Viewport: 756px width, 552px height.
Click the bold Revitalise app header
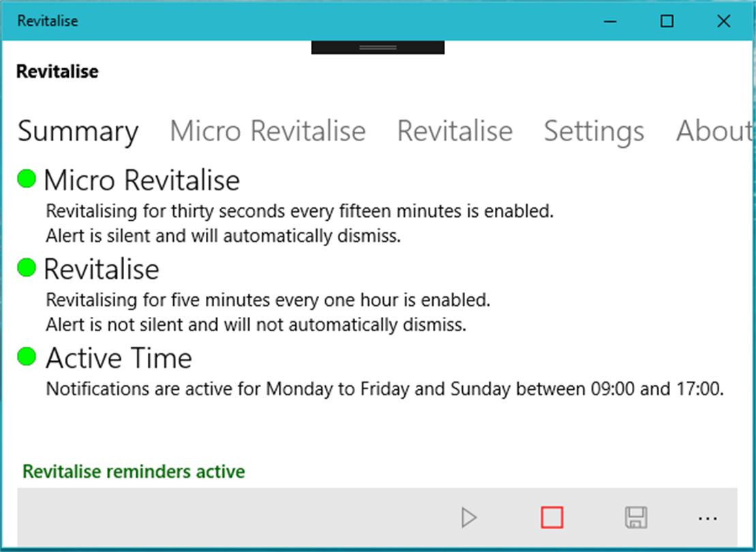tap(57, 72)
